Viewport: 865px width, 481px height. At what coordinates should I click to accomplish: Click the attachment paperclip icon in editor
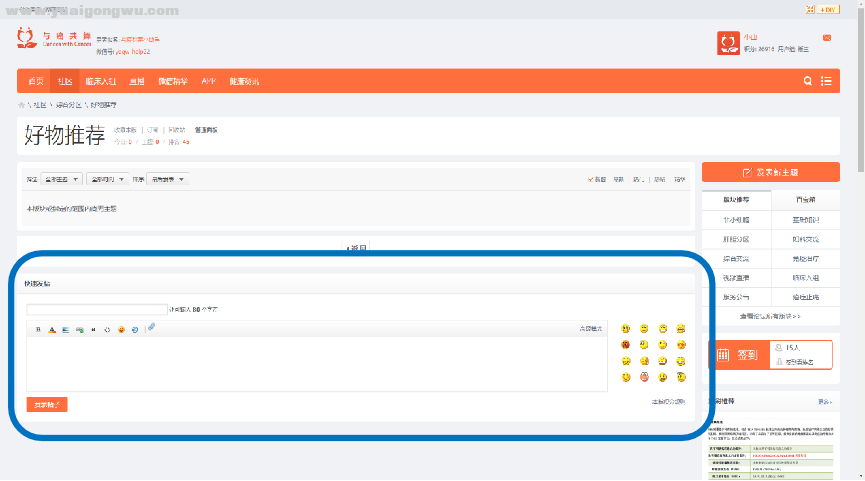pyautogui.click(x=150, y=327)
